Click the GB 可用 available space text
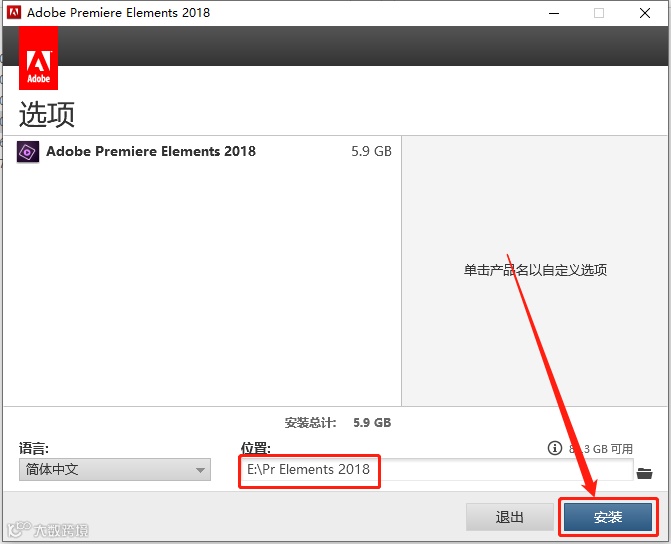 pos(601,449)
